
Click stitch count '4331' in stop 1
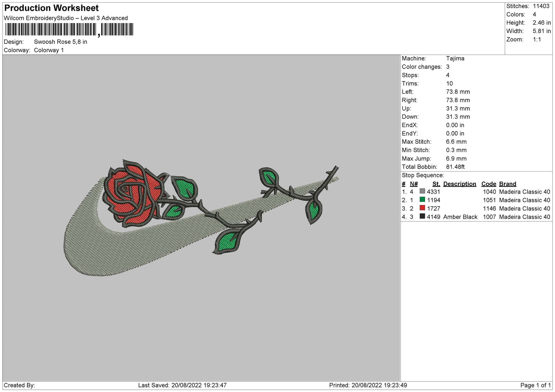pyautogui.click(x=434, y=192)
